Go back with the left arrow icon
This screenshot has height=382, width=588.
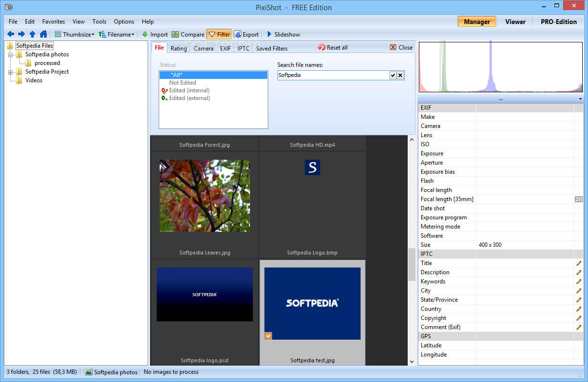click(10, 34)
